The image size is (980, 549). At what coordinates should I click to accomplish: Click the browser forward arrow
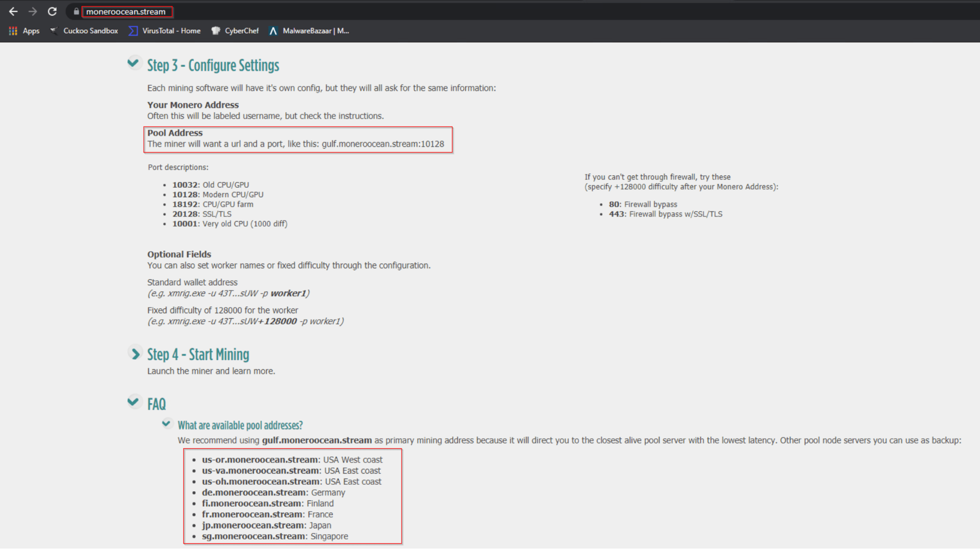(32, 11)
